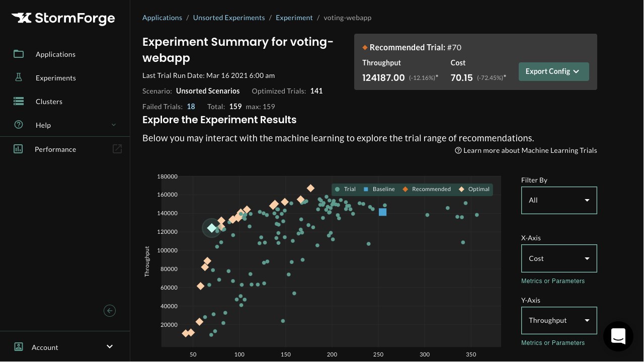Toggle Trial series in chart legend
Screen dimensions: 644x362
click(346, 189)
